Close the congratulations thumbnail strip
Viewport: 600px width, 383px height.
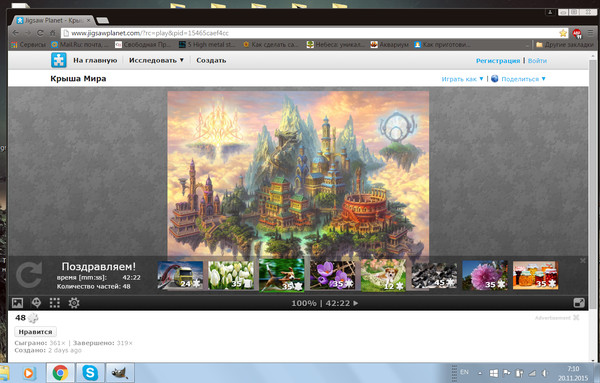(582, 261)
